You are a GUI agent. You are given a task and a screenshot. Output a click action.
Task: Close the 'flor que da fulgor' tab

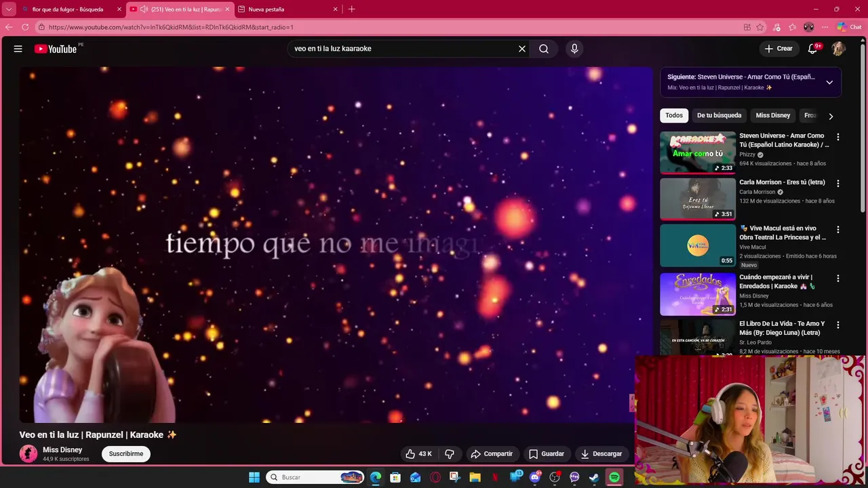tap(119, 9)
